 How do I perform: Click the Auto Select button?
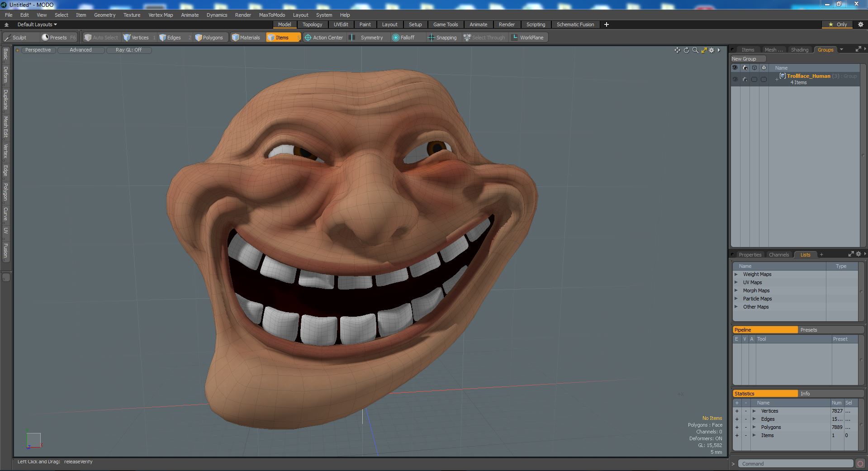[101, 38]
